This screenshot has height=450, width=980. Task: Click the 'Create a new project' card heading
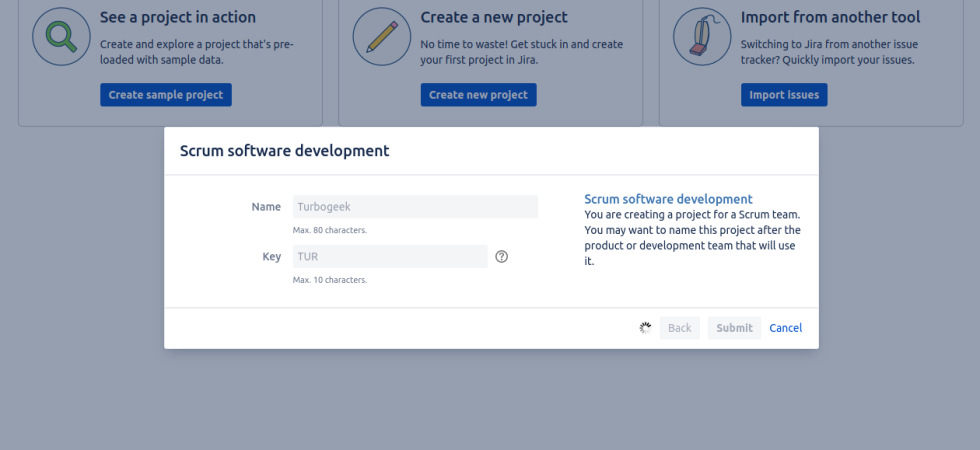point(494,18)
